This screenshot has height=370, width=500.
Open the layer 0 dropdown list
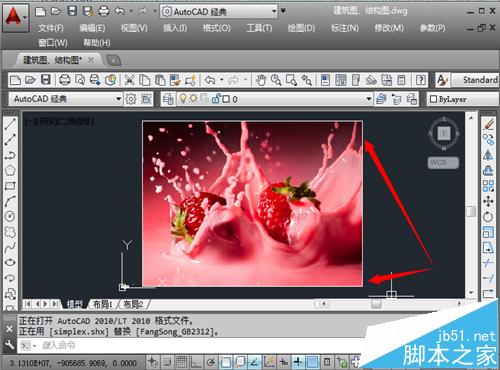coord(369,99)
